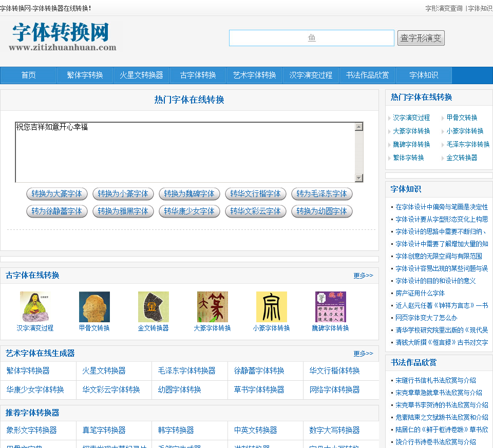Read article 房产证用什么字体
The height and width of the screenshot is (448, 493).
(420, 293)
